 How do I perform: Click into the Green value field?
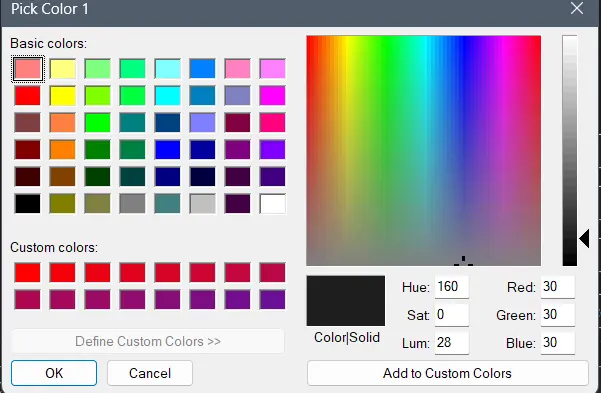(x=558, y=315)
